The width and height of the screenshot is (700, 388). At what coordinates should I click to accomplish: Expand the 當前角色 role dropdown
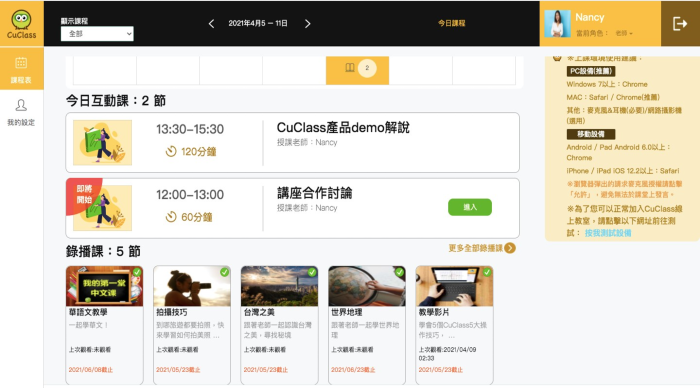click(624, 33)
